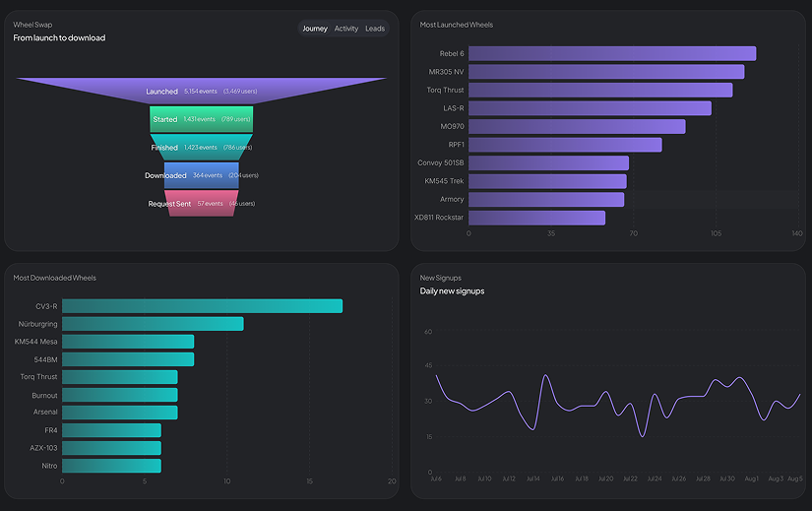Click the Launched funnel stage
Screen dimensions: 812x511
(202, 91)
